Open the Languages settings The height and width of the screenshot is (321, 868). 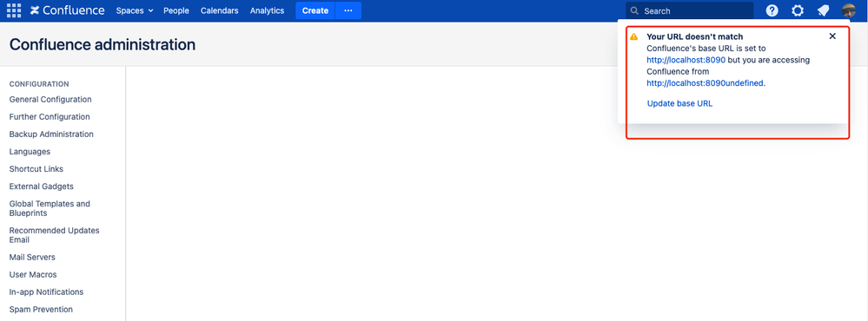tap(30, 151)
